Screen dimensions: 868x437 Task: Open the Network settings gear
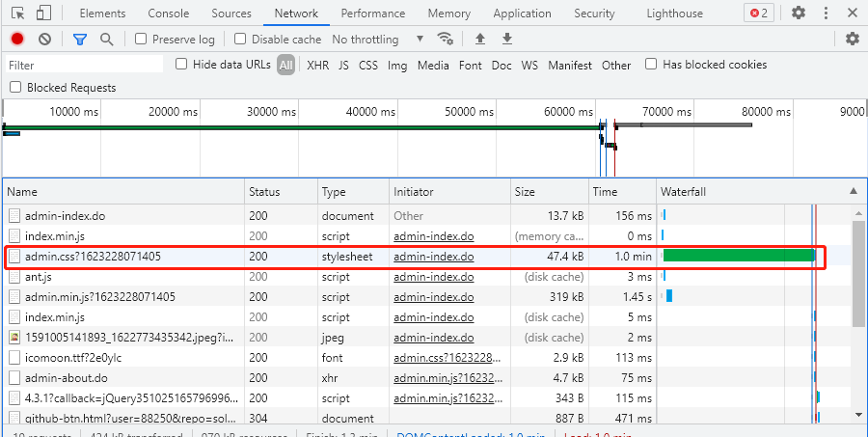tap(852, 40)
